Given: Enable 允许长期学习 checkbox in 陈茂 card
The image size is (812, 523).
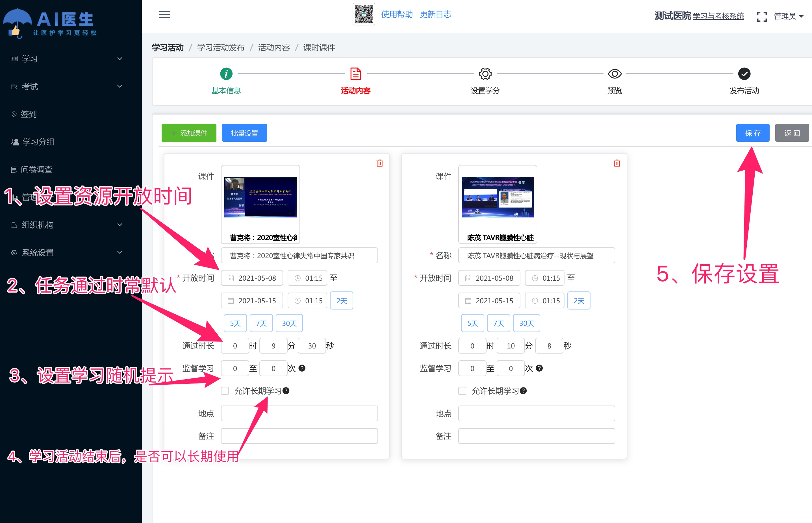Looking at the screenshot, I should (462, 391).
